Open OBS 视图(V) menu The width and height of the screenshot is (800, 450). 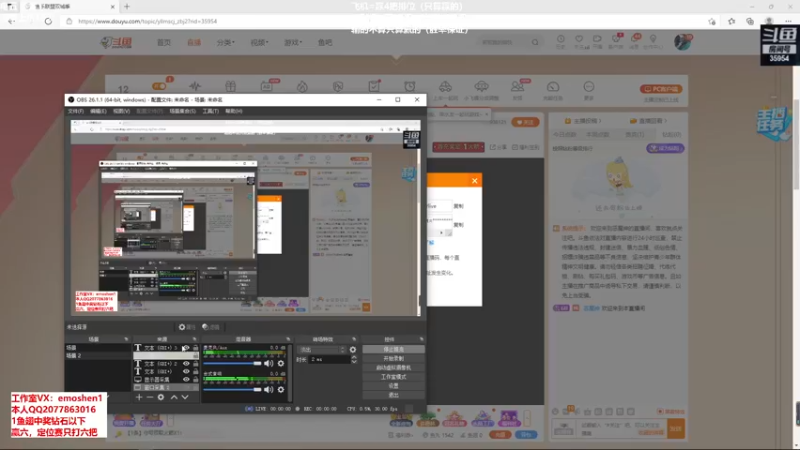click(121, 111)
